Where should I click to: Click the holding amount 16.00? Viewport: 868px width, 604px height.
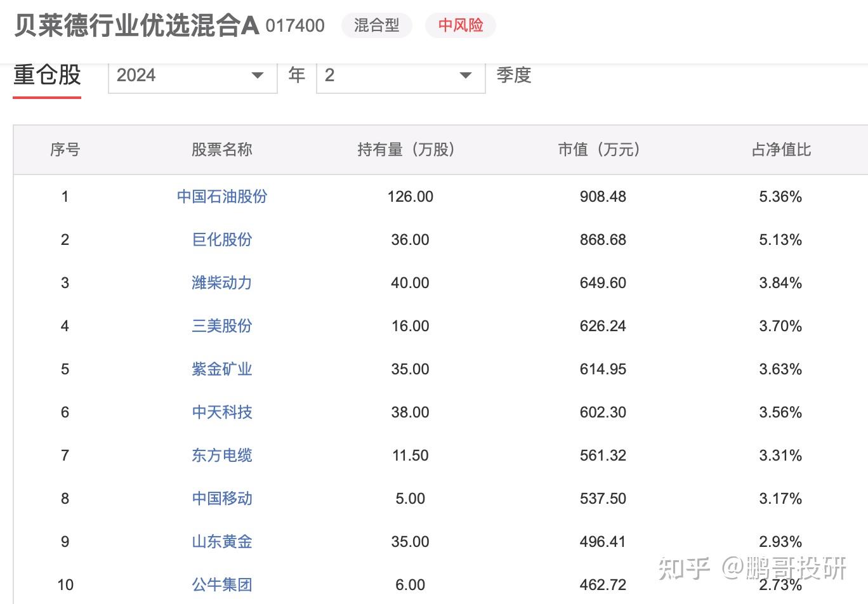click(x=411, y=326)
